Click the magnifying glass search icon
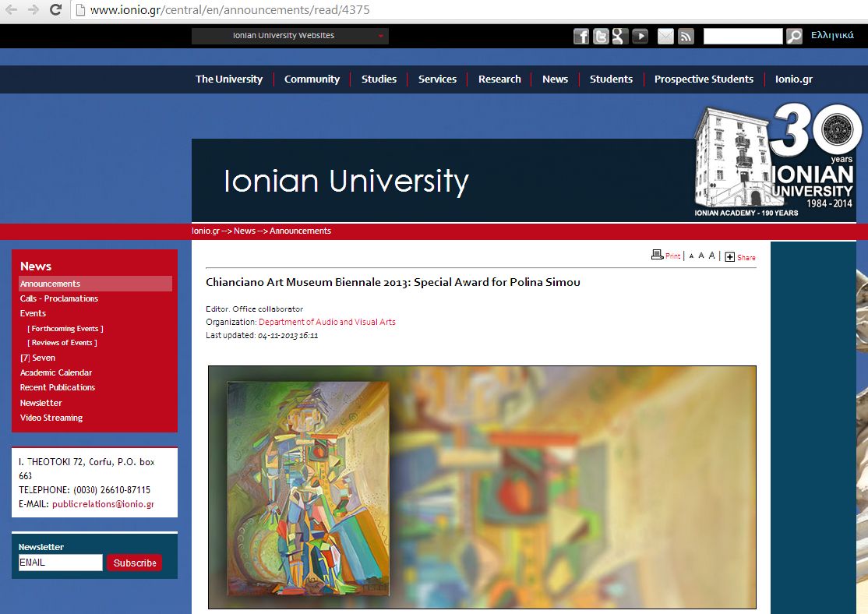The image size is (868, 614). coord(794,36)
